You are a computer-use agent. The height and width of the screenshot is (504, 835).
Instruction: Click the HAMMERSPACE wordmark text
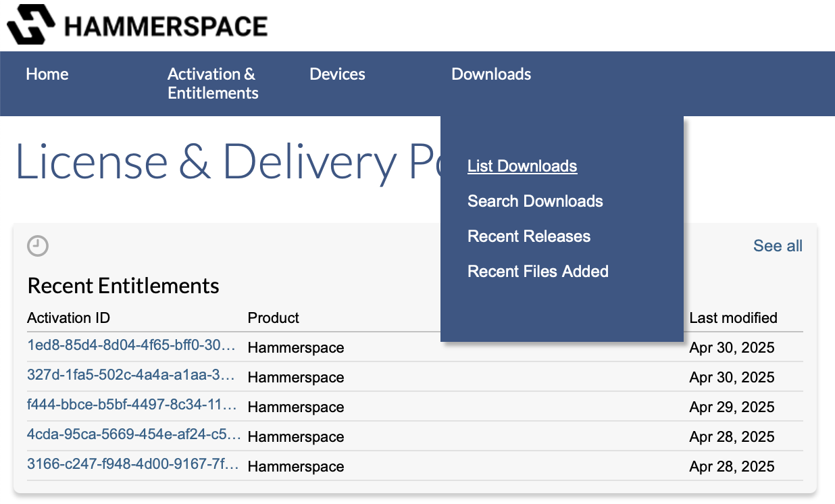(x=166, y=26)
